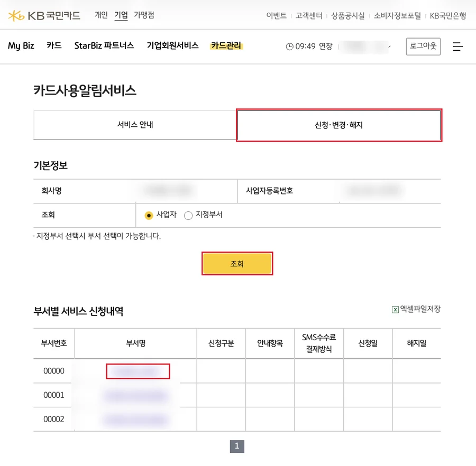The image size is (476, 466).
Task: Select the 사업자 radio button
Action: click(149, 215)
